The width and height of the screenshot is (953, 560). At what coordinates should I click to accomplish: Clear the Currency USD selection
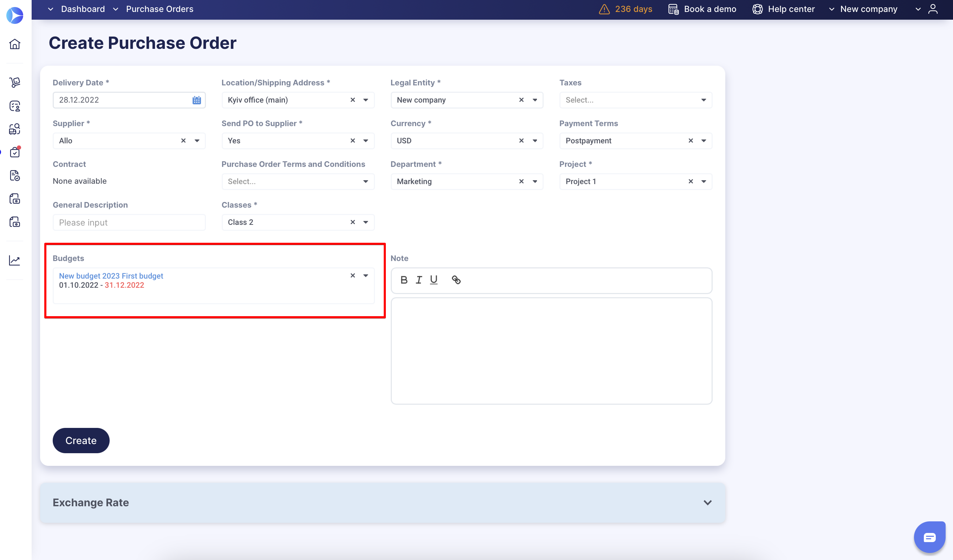(x=521, y=141)
